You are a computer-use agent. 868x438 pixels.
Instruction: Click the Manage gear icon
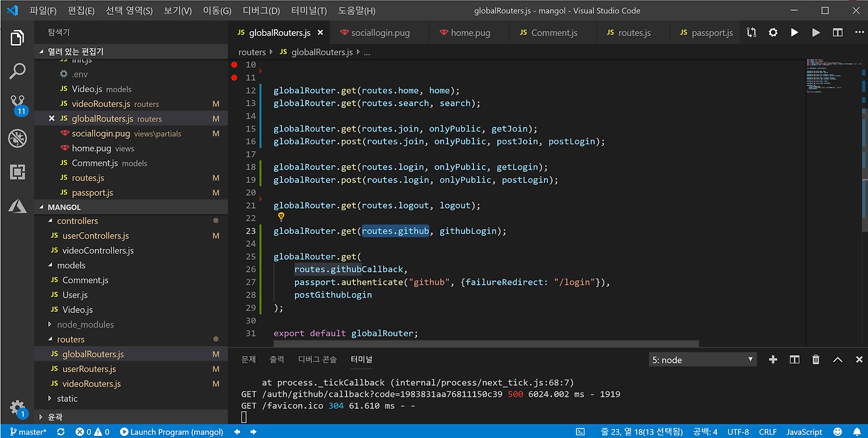17,407
